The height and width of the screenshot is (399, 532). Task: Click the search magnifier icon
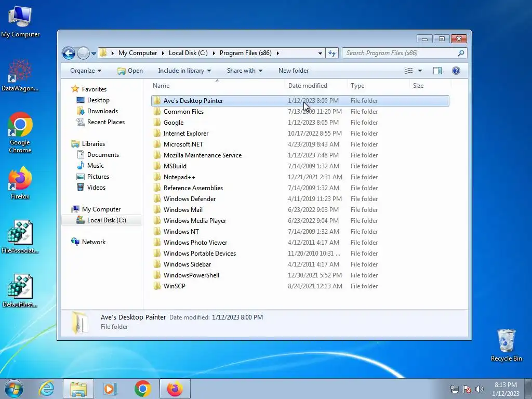460,53
